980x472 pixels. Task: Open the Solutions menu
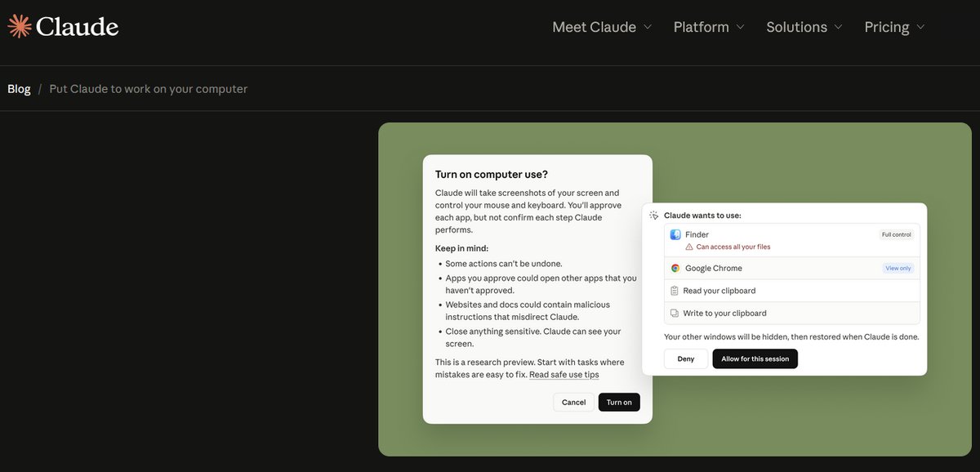pos(796,27)
